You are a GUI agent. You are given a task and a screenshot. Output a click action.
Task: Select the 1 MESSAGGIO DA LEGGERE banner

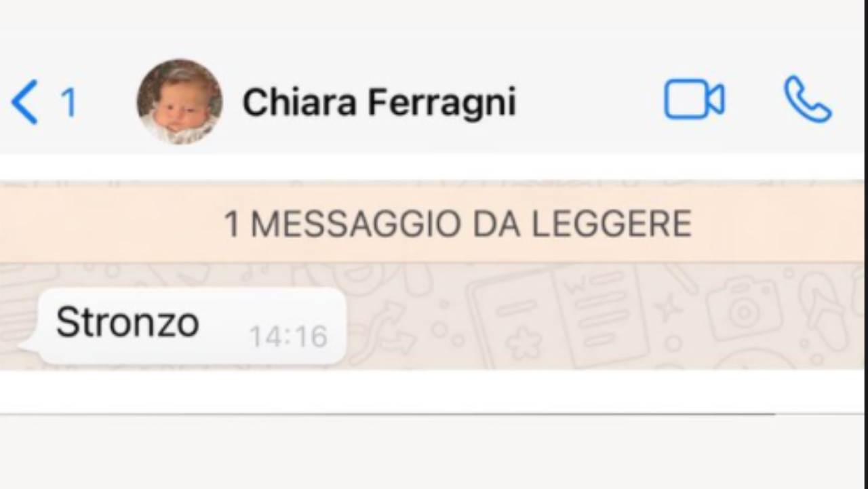pos(434,224)
